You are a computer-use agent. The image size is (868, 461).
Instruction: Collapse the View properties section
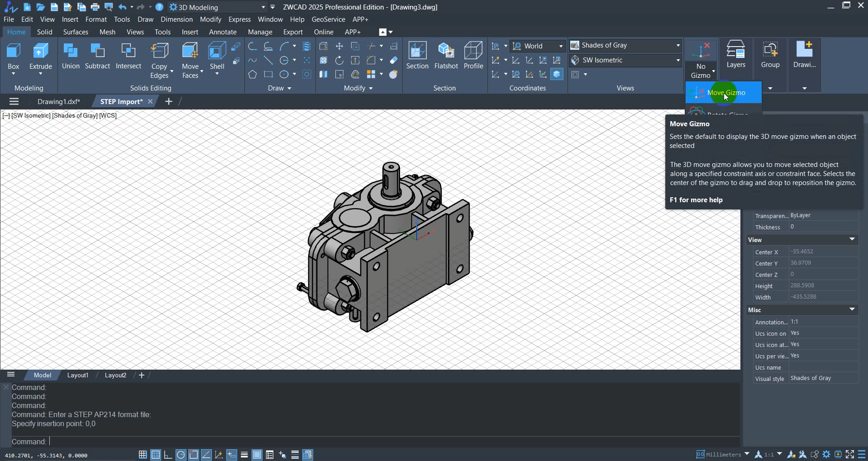[852, 239]
